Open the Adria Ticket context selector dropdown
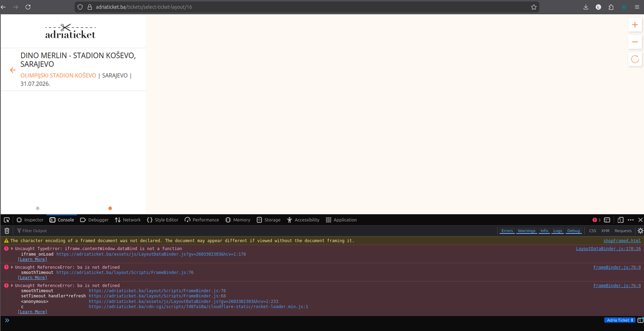Viewport: 644px width, 331px height. [x=620, y=320]
